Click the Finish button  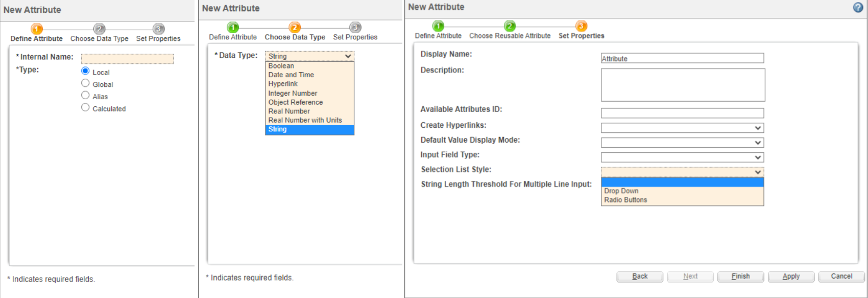pos(740,277)
